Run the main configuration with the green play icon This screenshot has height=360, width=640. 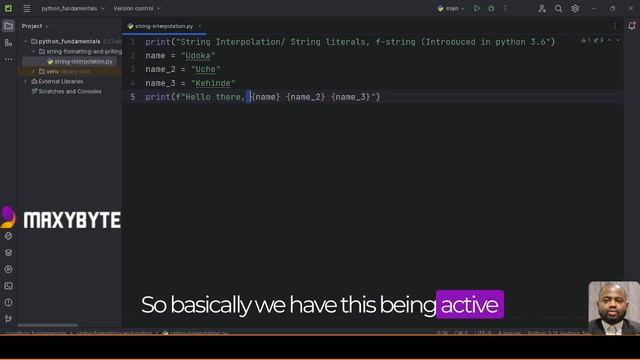(x=476, y=8)
